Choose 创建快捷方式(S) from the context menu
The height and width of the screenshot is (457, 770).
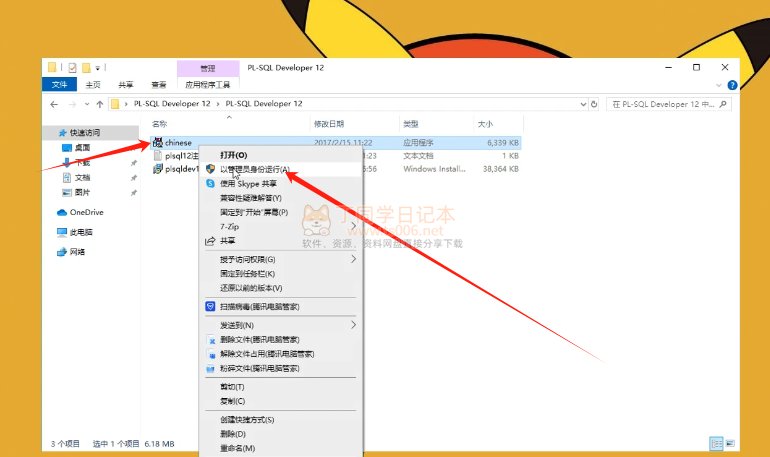point(281,420)
